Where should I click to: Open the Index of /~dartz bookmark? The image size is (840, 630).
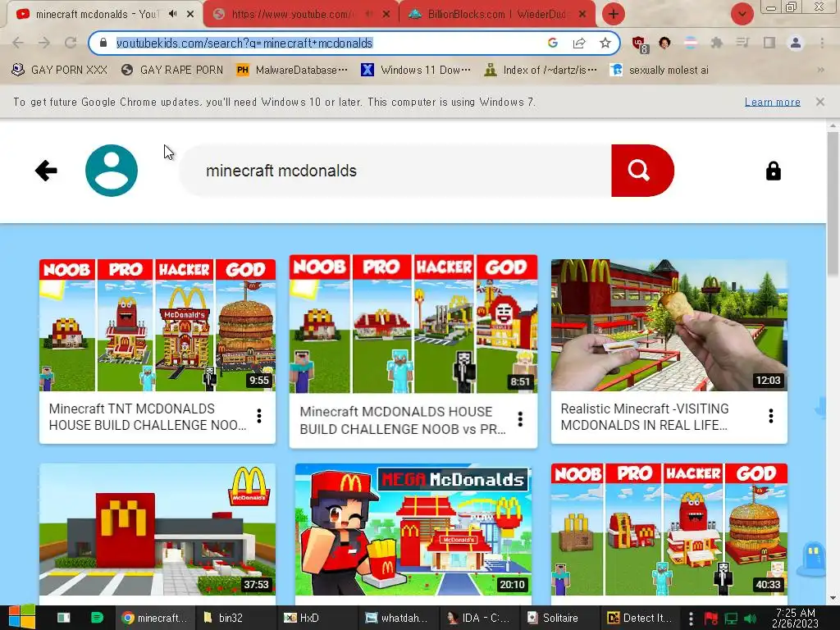540,70
